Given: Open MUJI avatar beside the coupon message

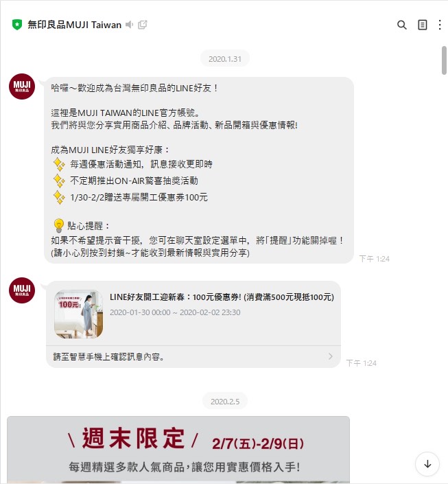Looking at the screenshot, I should pyautogui.click(x=21, y=290).
